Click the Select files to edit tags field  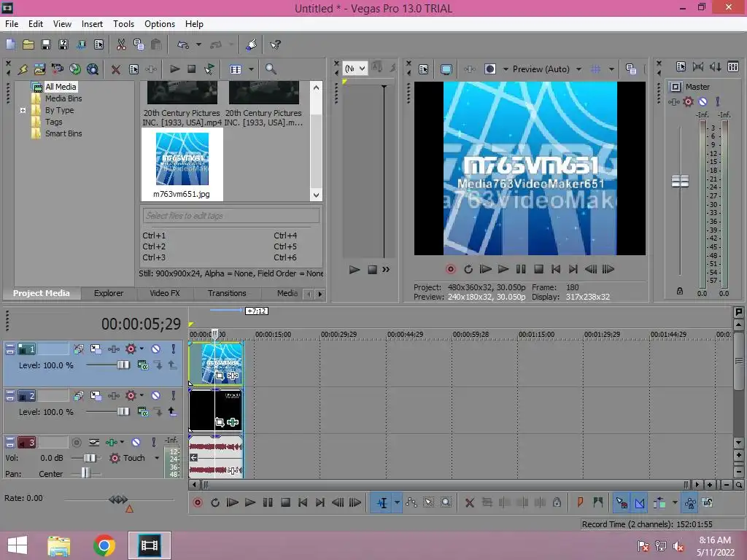click(x=231, y=216)
